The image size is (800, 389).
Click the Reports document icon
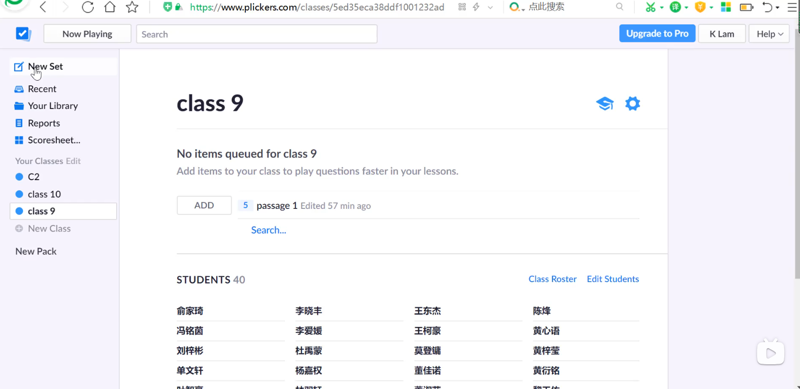[x=19, y=123]
